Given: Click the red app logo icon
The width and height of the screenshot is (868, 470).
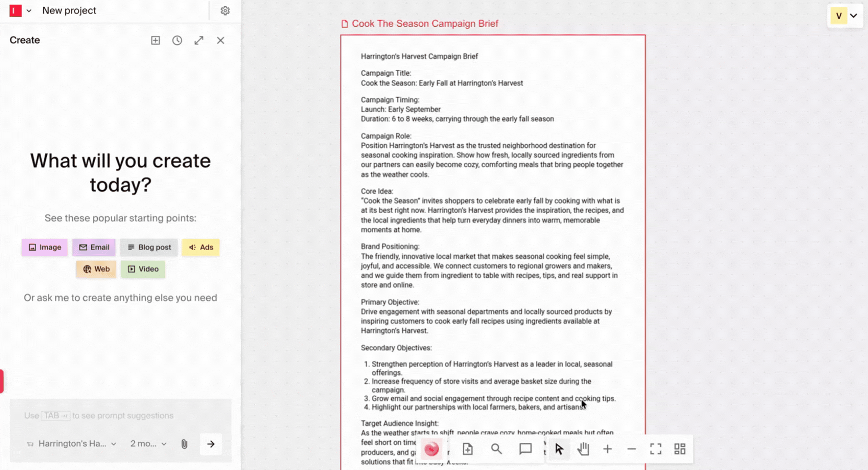Looking at the screenshot, I should click(x=16, y=10).
